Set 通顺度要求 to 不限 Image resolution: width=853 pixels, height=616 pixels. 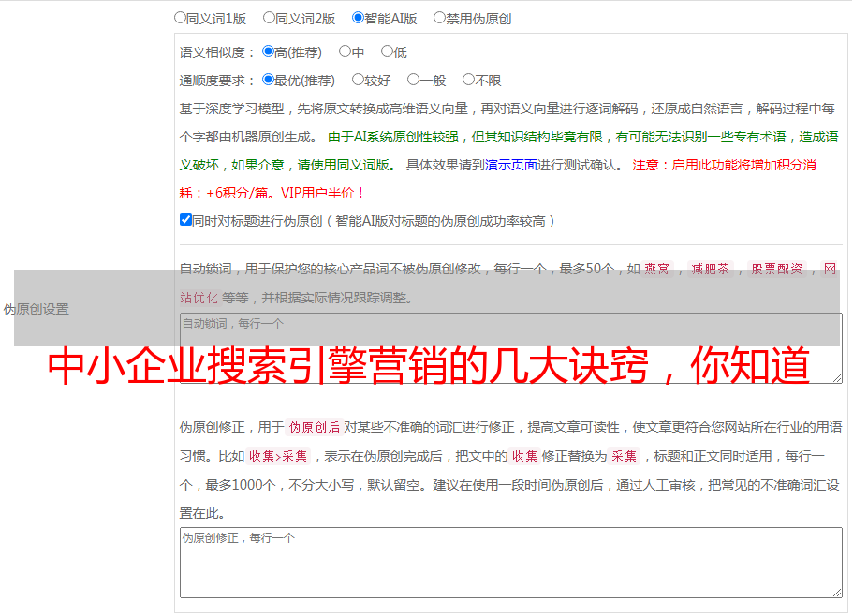coord(468,80)
